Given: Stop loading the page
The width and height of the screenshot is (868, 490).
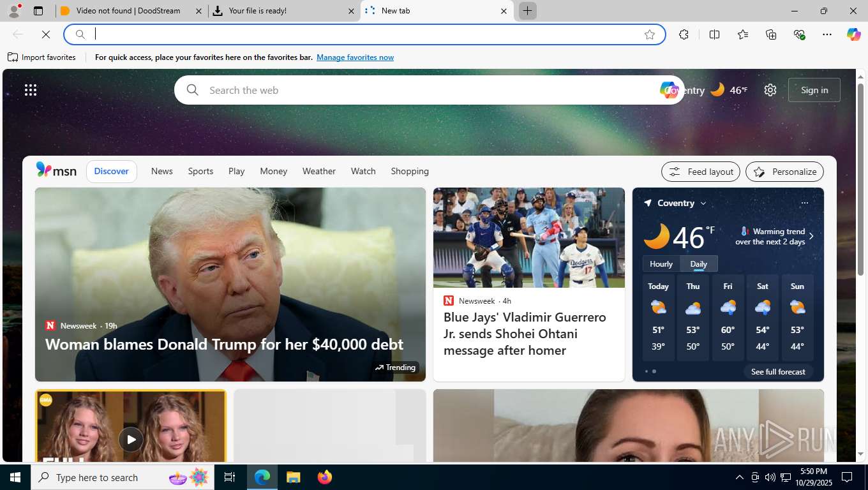Looking at the screenshot, I should [x=46, y=34].
